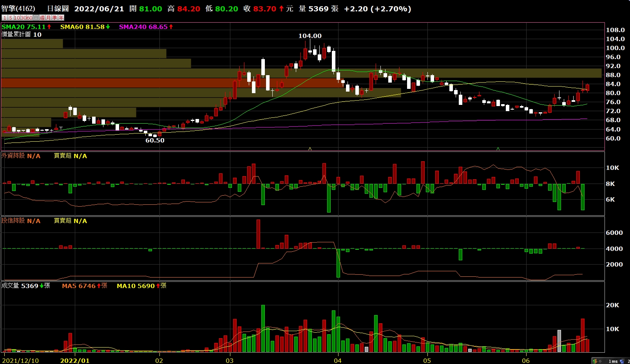Click the 2021/12/10 start date label

[x=20, y=360]
